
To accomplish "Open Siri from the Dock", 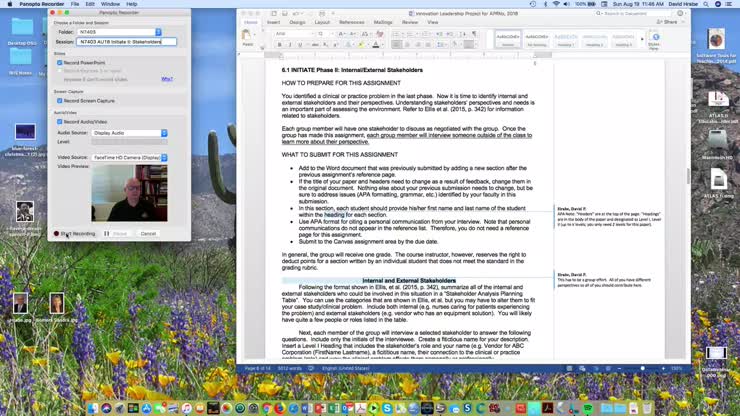I will (106, 408).
